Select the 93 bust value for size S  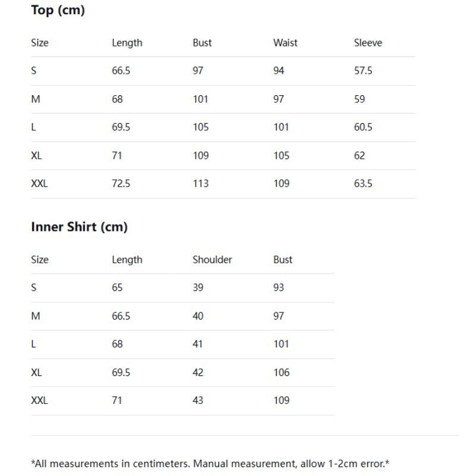278,287
